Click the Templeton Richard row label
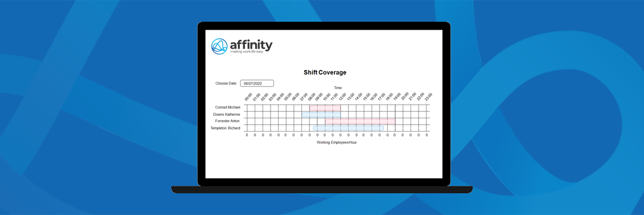The width and height of the screenshot is (644, 215). pyautogui.click(x=226, y=128)
